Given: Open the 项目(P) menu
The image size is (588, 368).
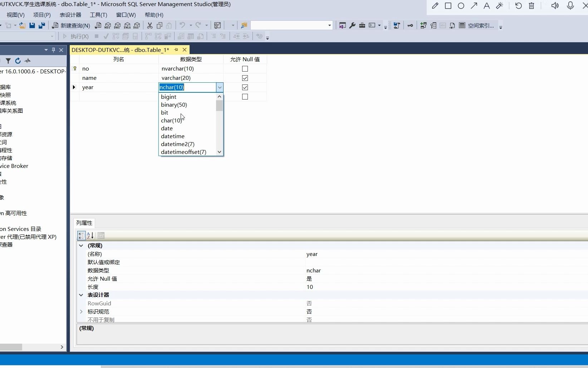Looking at the screenshot, I should [x=42, y=15].
